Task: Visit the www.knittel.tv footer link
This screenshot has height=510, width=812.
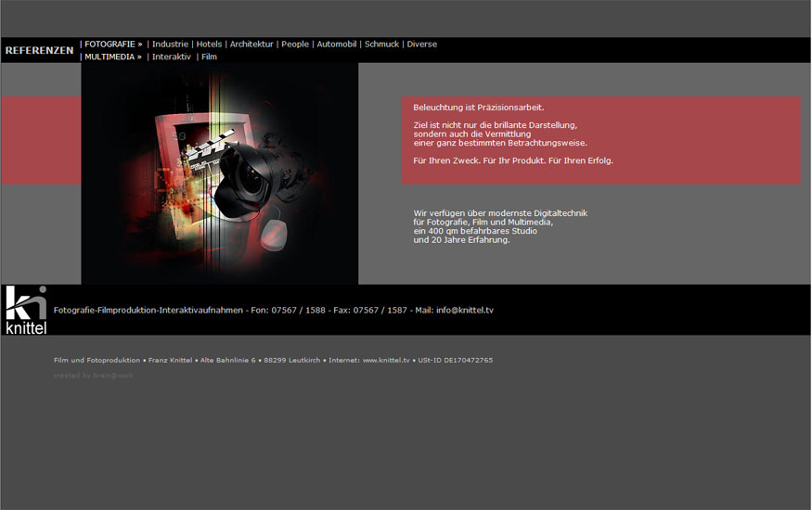Action: 385,360
